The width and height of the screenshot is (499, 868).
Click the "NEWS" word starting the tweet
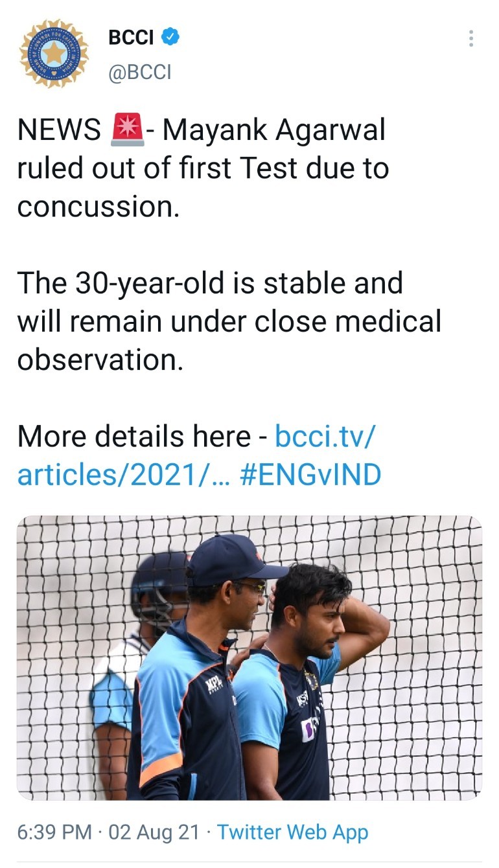(59, 130)
